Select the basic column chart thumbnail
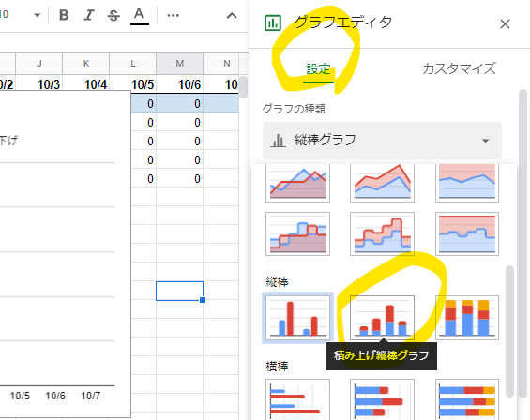Screen dimensions: 530x420 297,318
